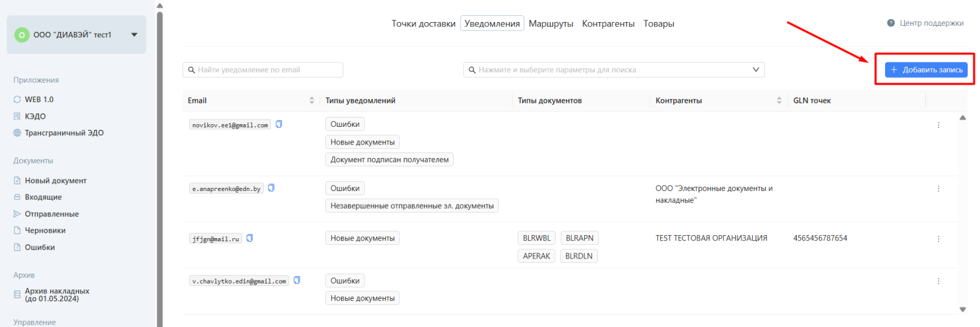This screenshot has width=980, height=327.
Task: Copy the v.chavlytko.edin@gmail.com email address
Action: [x=297, y=280]
